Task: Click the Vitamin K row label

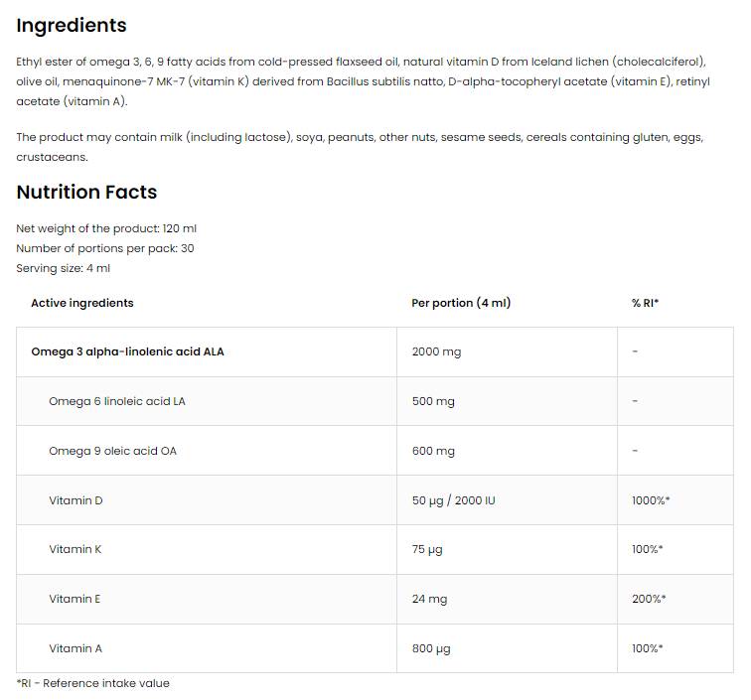Action: pyautogui.click(x=75, y=549)
